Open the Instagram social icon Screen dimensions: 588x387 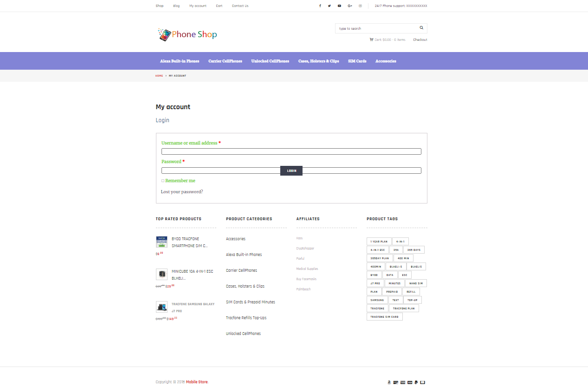pyautogui.click(x=360, y=6)
